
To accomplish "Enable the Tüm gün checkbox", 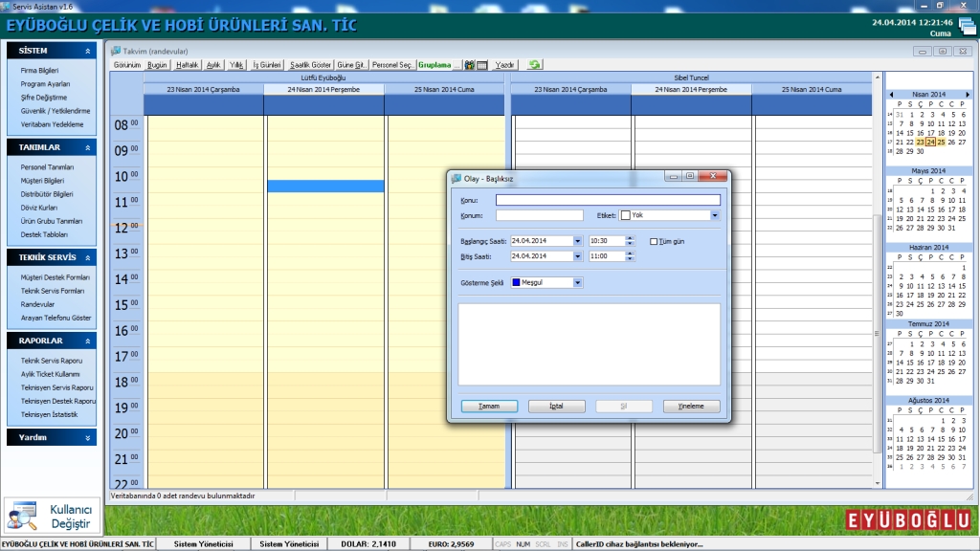I will (654, 241).
